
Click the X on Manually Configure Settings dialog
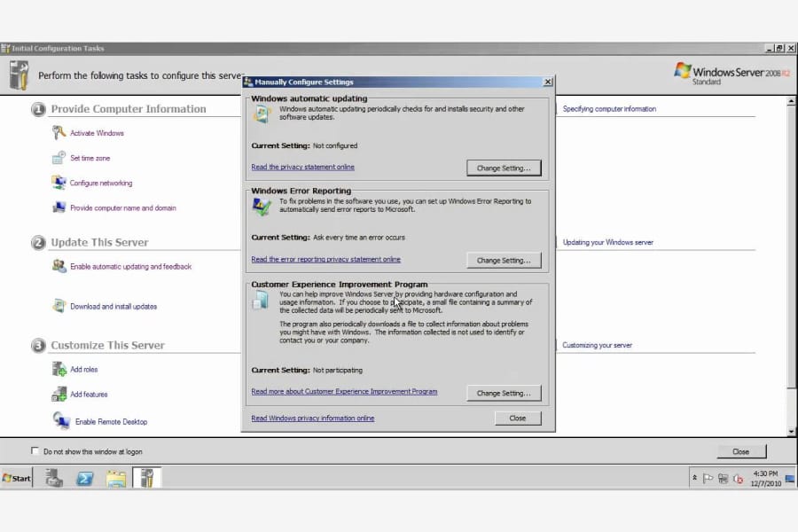click(548, 82)
